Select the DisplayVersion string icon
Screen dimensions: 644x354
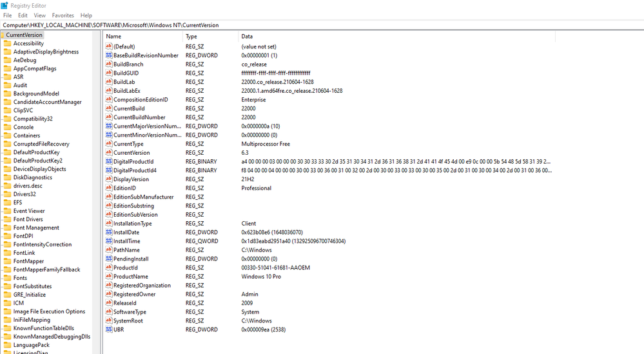(x=109, y=179)
